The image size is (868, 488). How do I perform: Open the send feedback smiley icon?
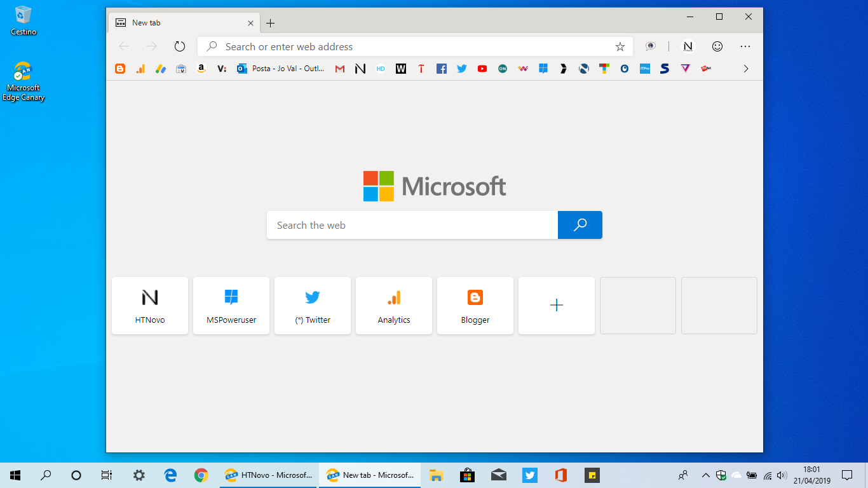(x=717, y=46)
